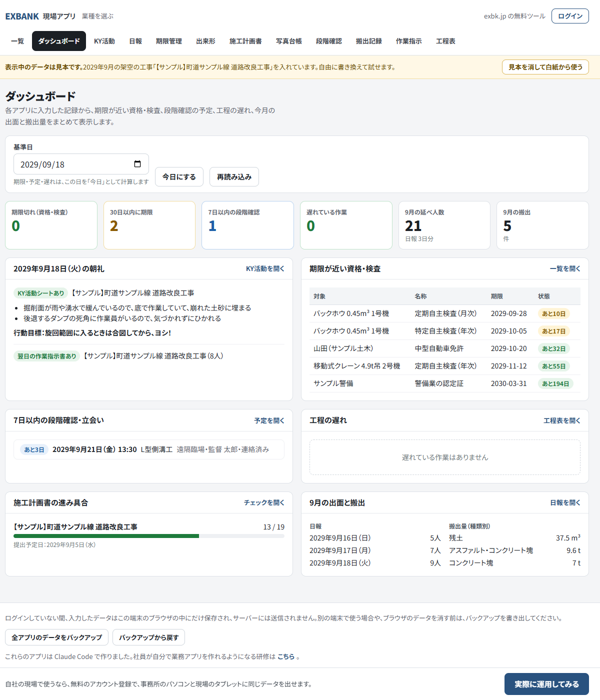
Task: Click 全アプリのデータをバックアップ button
Action: tap(56, 637)
